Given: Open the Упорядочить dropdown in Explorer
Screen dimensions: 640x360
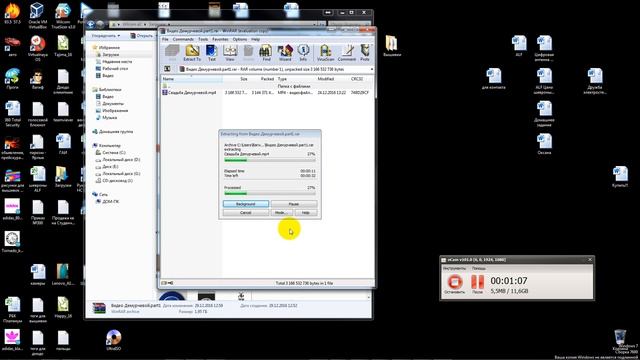Looking at the screenshot, I should 106,36.
